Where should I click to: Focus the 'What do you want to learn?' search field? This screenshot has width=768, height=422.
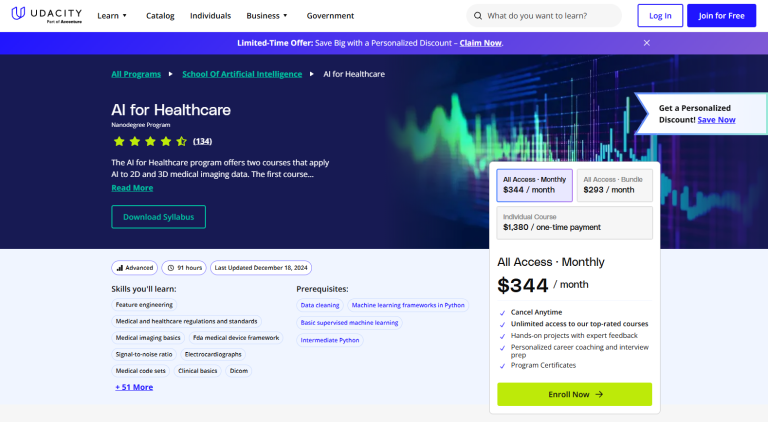click(544, 16)
